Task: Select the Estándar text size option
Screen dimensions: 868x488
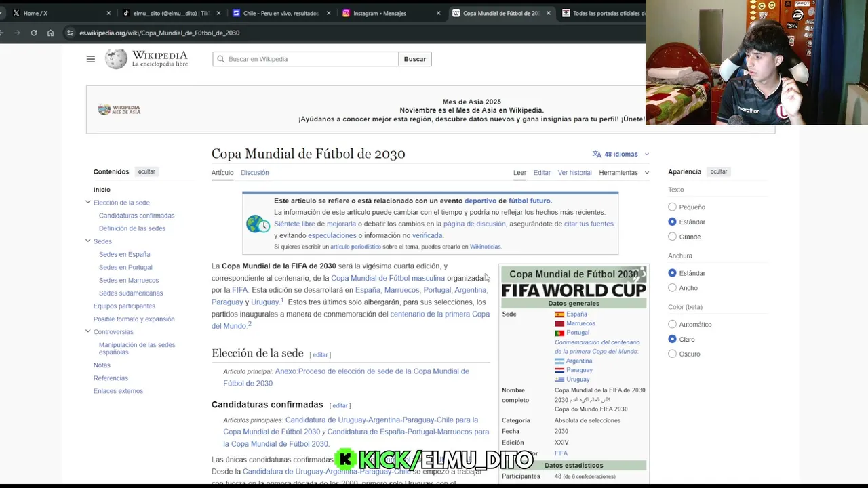Action: click(672, 222)
